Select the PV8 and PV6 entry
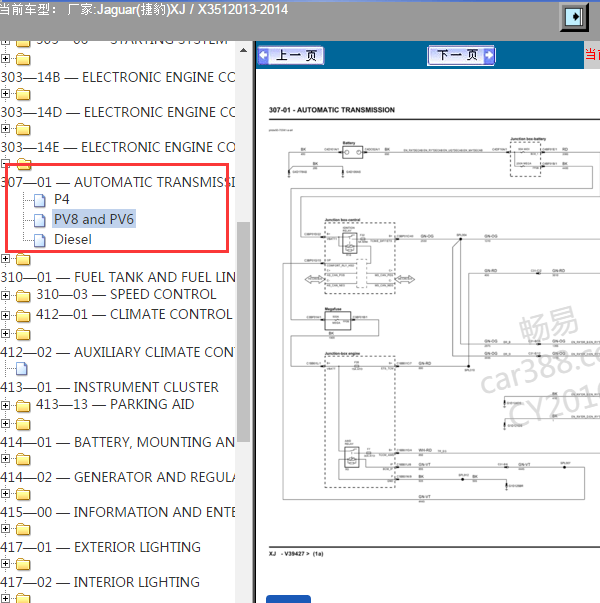Viewport: 600px width, 603px height. (x=94, y=219)
